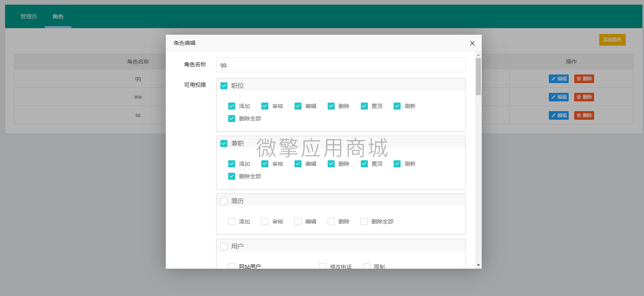This screenshot has width=644, height=296.
Task: Uncheck 审核 under 兼职
Action: 265,164
